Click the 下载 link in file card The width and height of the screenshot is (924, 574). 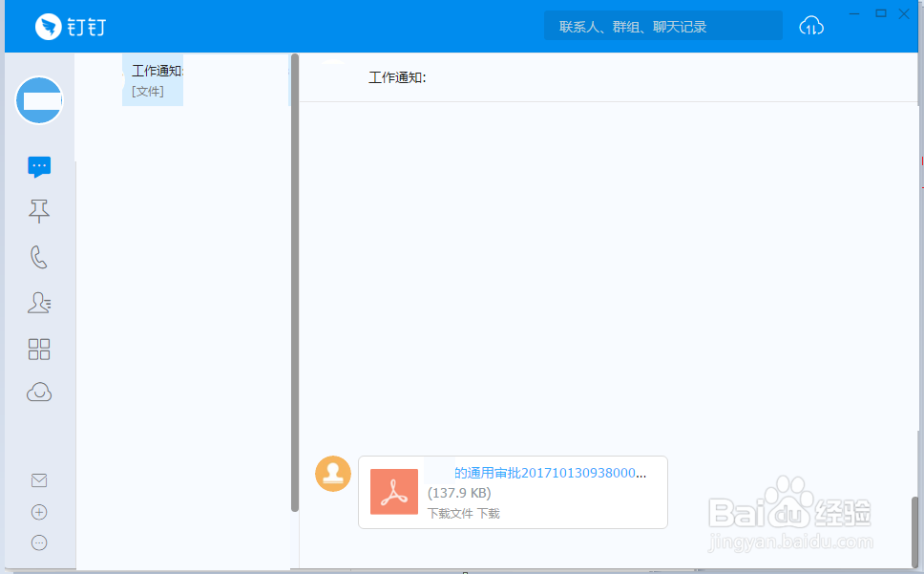point(489,513)
